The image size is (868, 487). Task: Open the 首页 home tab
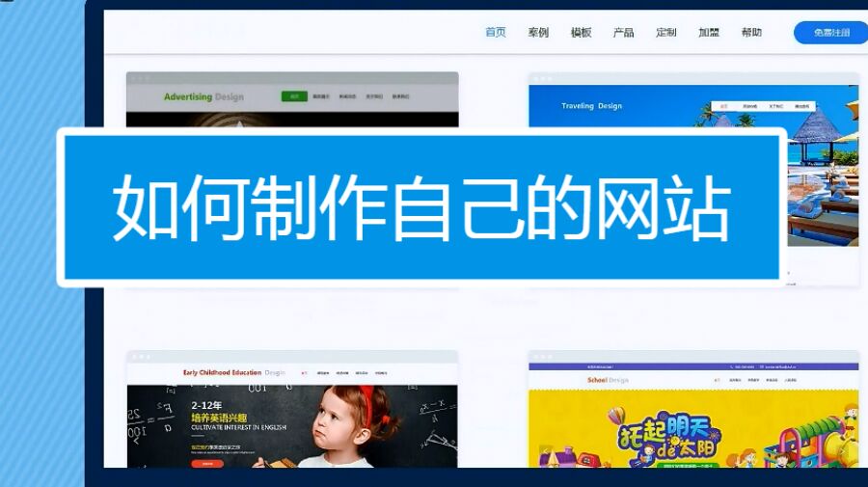(495, 33)
